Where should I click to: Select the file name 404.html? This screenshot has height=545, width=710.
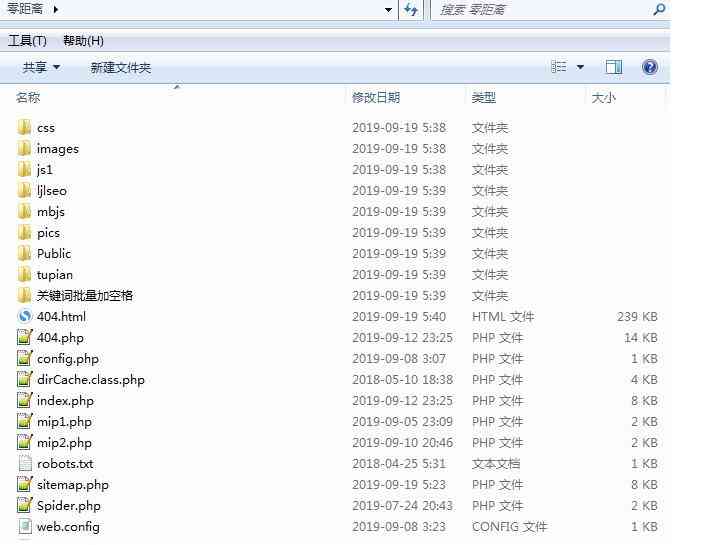(x=61, y=316)
